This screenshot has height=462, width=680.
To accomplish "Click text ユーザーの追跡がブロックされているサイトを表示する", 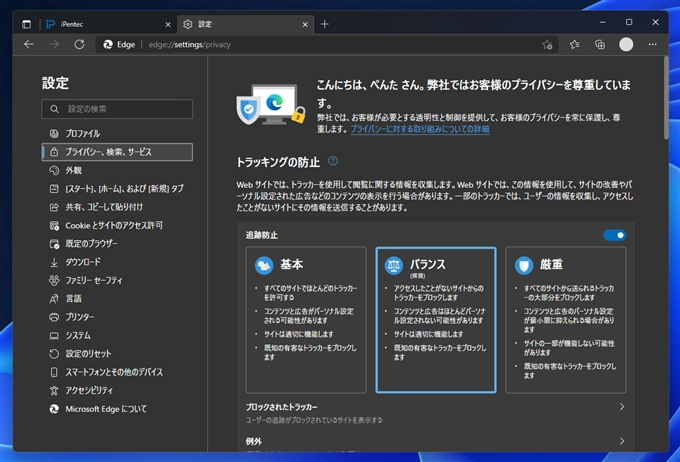I will [314, 420].
